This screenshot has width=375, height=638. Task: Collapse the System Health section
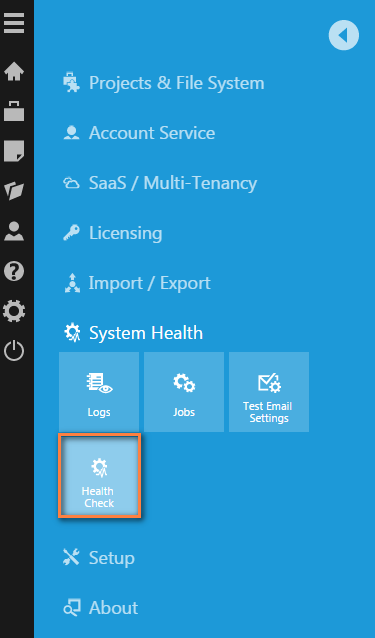pos(133,333)
